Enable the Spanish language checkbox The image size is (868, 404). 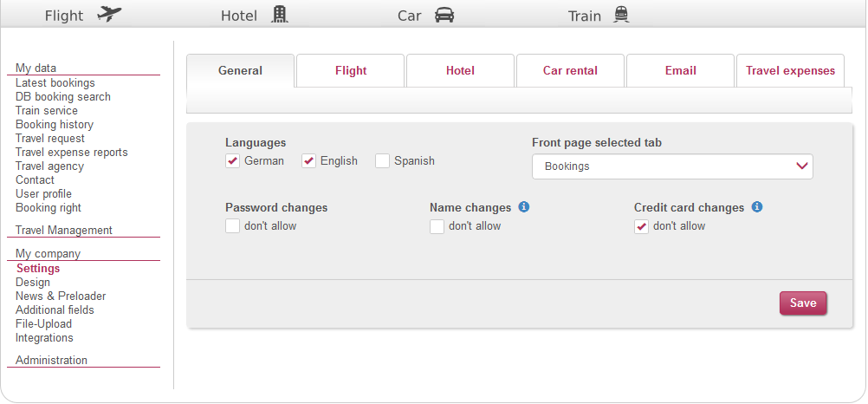382,161
